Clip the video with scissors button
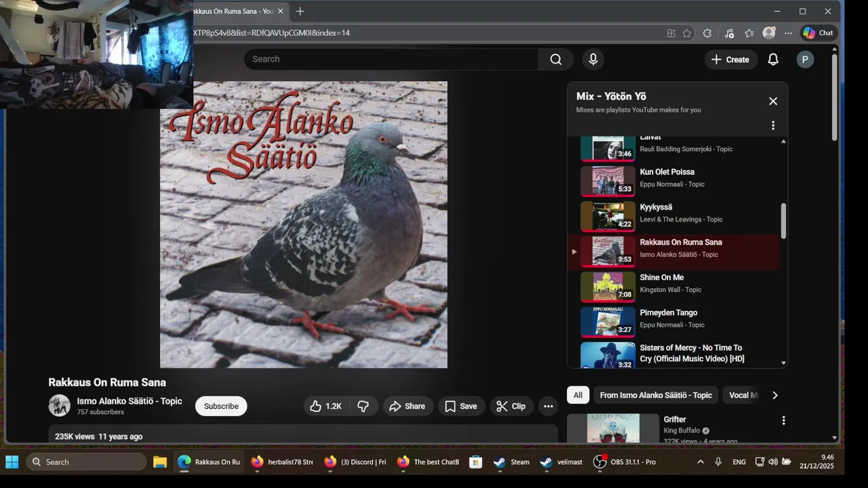This screenshot has width=868, height=488. click(x=511, y=406)
